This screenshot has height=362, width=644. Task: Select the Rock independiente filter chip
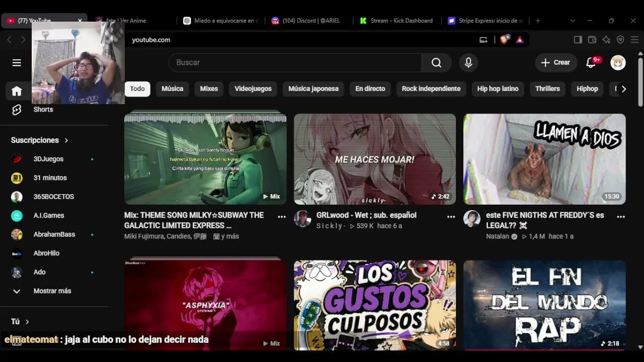tap(431, 89)
